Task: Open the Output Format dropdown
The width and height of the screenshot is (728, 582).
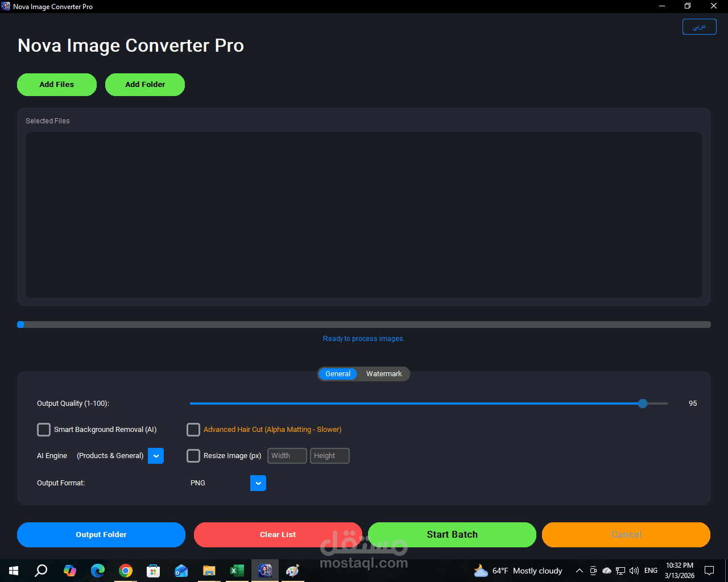Action: [258, 483]
